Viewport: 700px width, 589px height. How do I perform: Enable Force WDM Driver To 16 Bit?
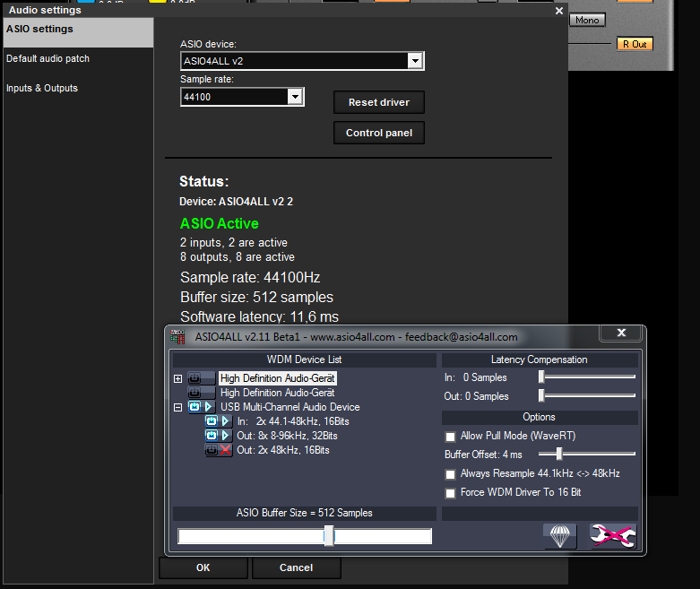(x=450, y=492)
